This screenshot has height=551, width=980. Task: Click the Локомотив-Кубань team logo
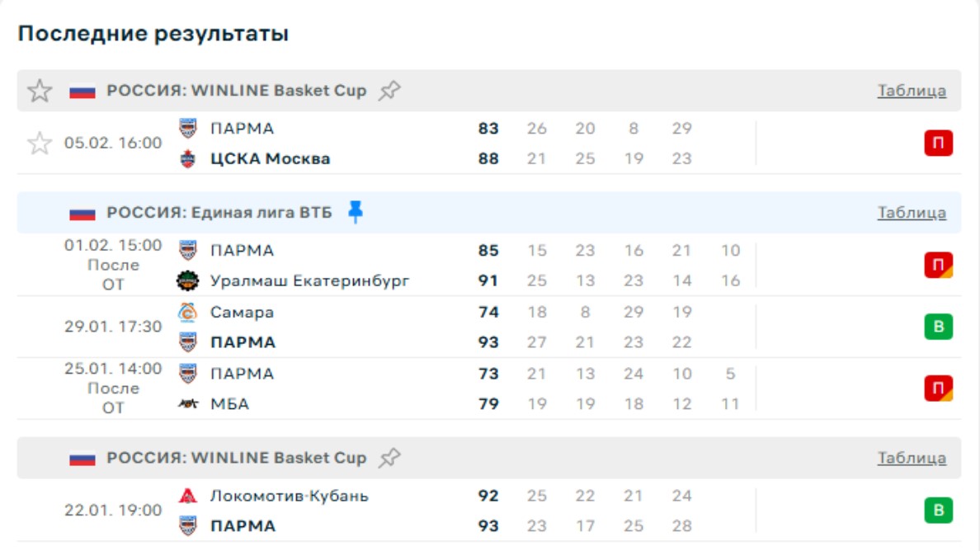(188, 496)
